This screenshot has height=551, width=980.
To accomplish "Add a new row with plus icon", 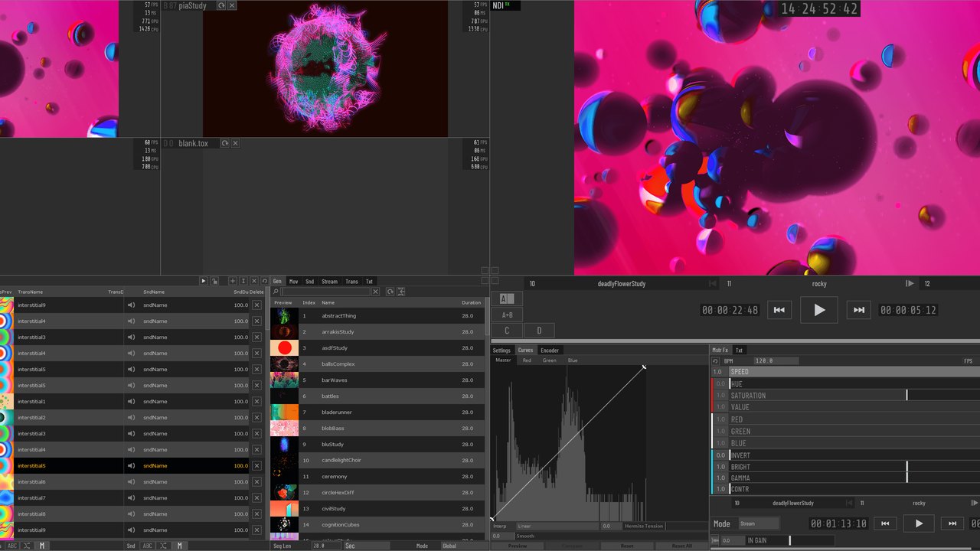I will coord(233,282).
